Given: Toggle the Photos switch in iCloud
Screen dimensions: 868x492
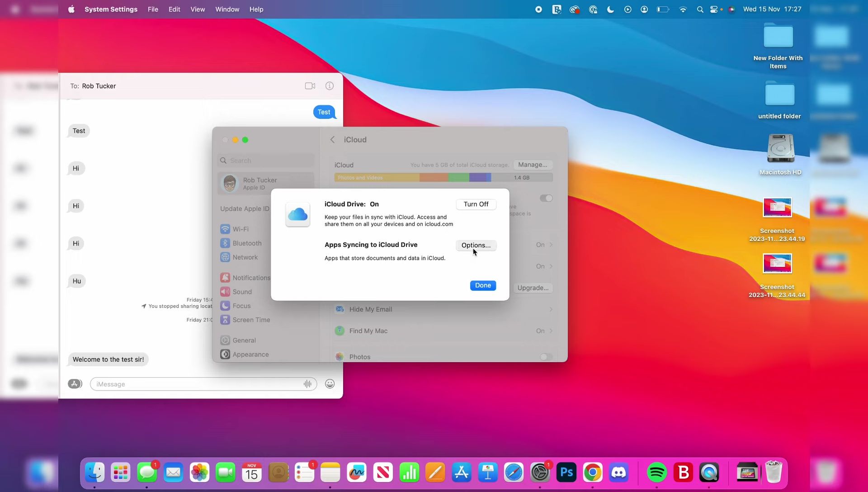Looking at the screenshot, I should pos(546,357).
